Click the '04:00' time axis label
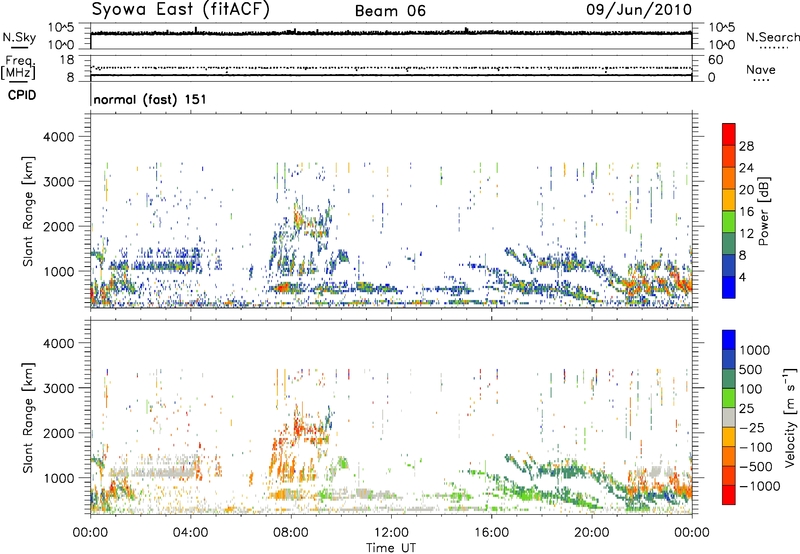 [x=191, y=533]
